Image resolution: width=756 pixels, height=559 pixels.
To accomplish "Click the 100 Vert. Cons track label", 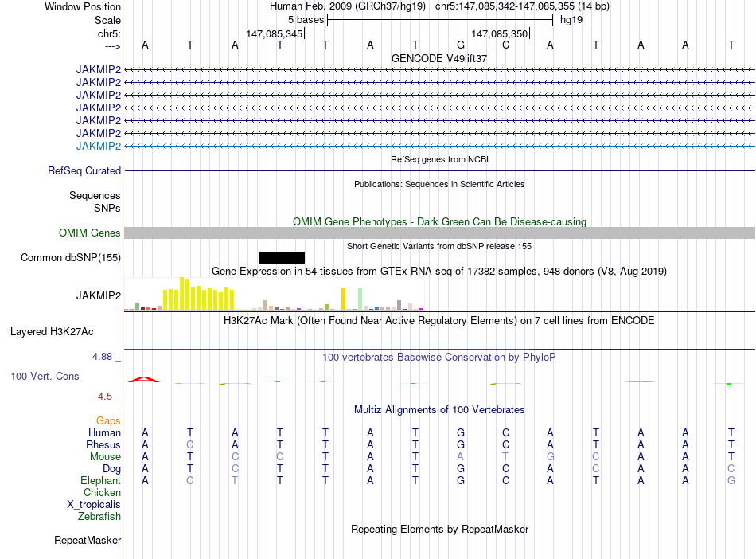I will [45, 376].
